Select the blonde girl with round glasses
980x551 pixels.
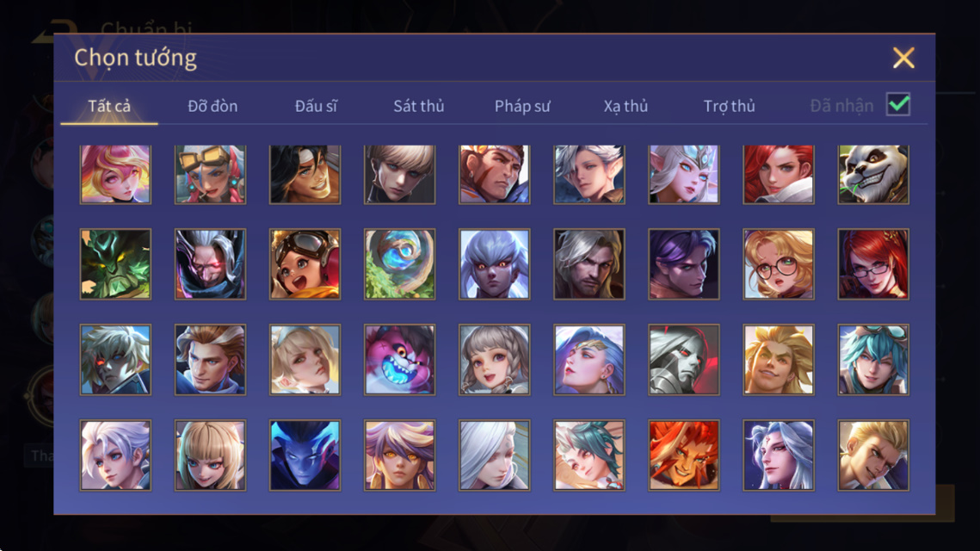click(779, 264)
